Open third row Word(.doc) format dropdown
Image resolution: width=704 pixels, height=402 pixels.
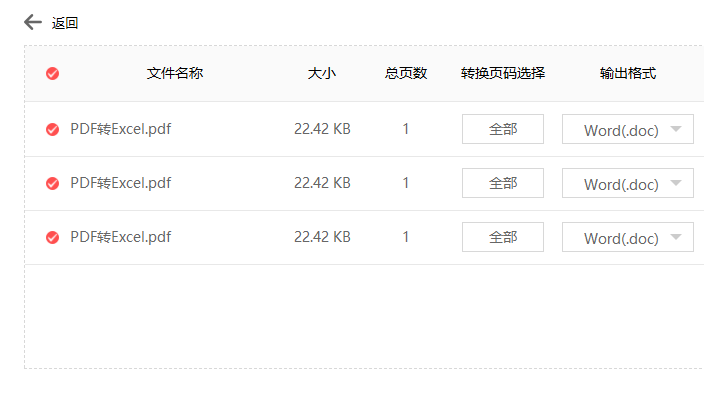pyautogui.click(x=628, y=237)
